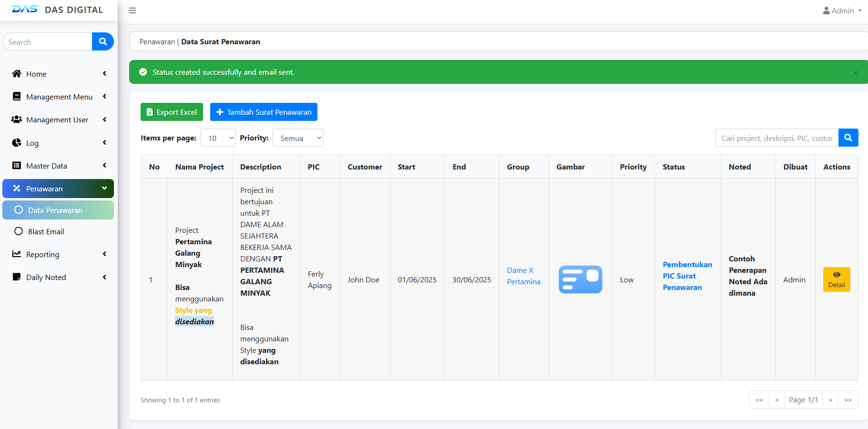Dismiss the green success notification
The height and width of the screenshot is (429, 868).
[x=856, y=72]
